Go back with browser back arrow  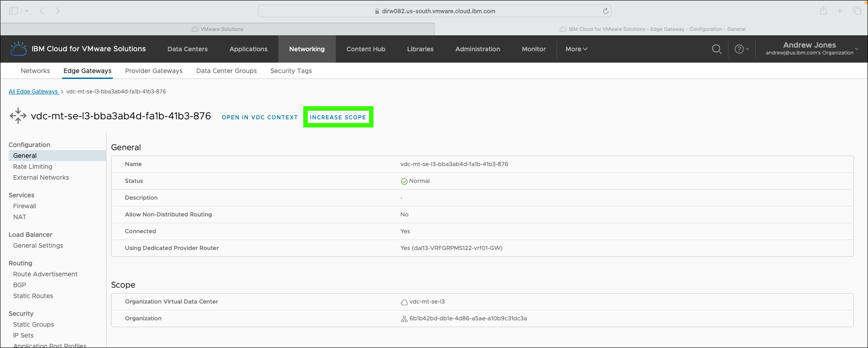click(x=42, y=11)
